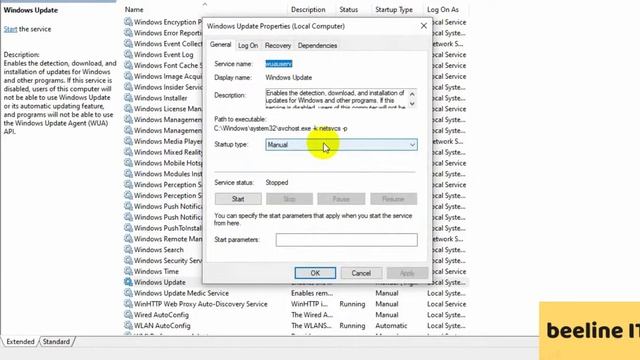Click the WinHTTP Web Proxy service gear icon
Screen dimensions: 640x360
128,304
